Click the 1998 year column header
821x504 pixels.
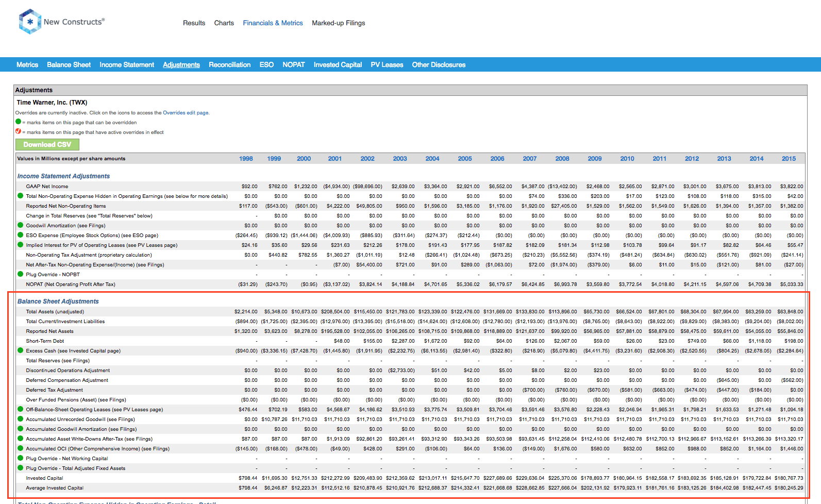pos(246,159)
